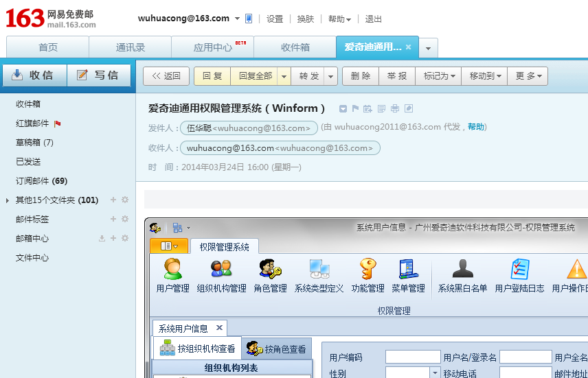
Task: Open the 标记为 dropdown
Action: (438, 76)
